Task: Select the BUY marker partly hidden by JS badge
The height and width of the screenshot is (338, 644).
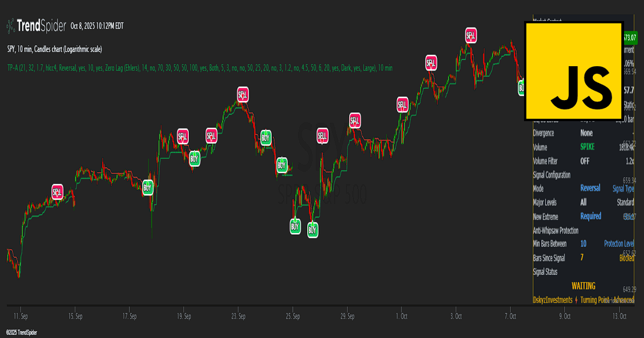Action: click(x=521, y=88)
